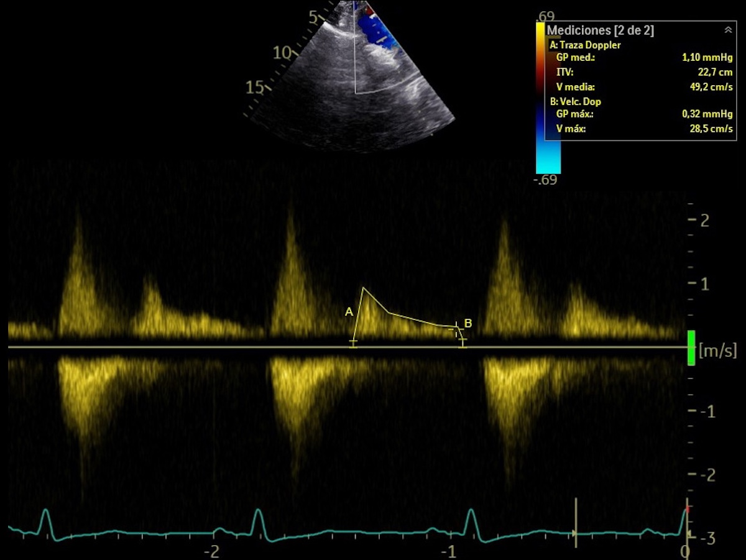Select measurement B: Velc. Dop
This screenshot has width=746, height=560.
pos(576,101)
